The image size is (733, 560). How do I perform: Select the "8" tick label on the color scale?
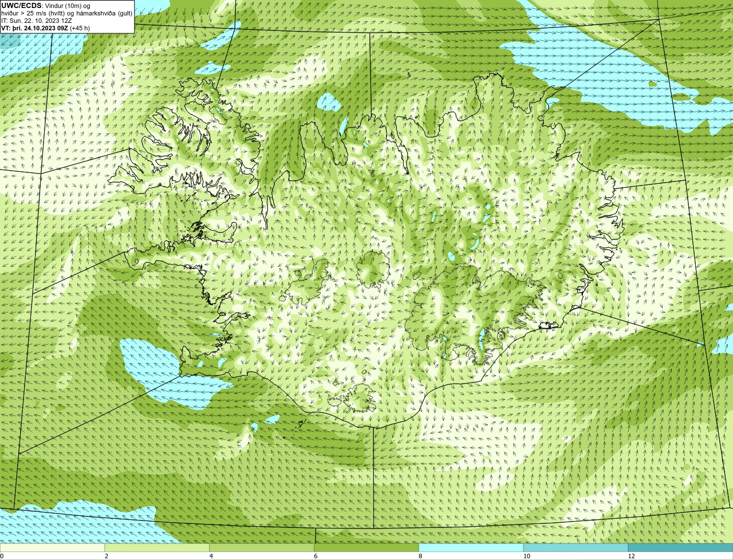[420, 556]
